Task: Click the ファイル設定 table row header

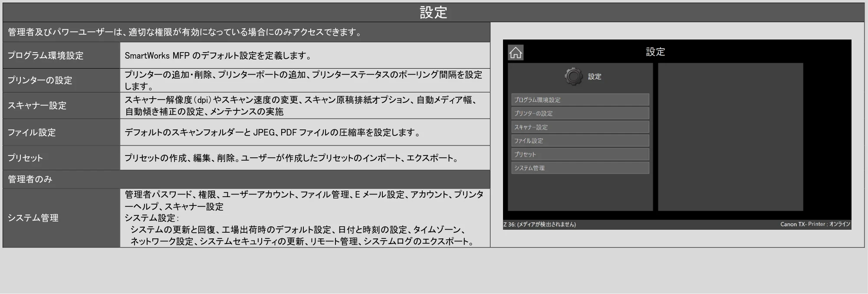Action: coord(61,132)
